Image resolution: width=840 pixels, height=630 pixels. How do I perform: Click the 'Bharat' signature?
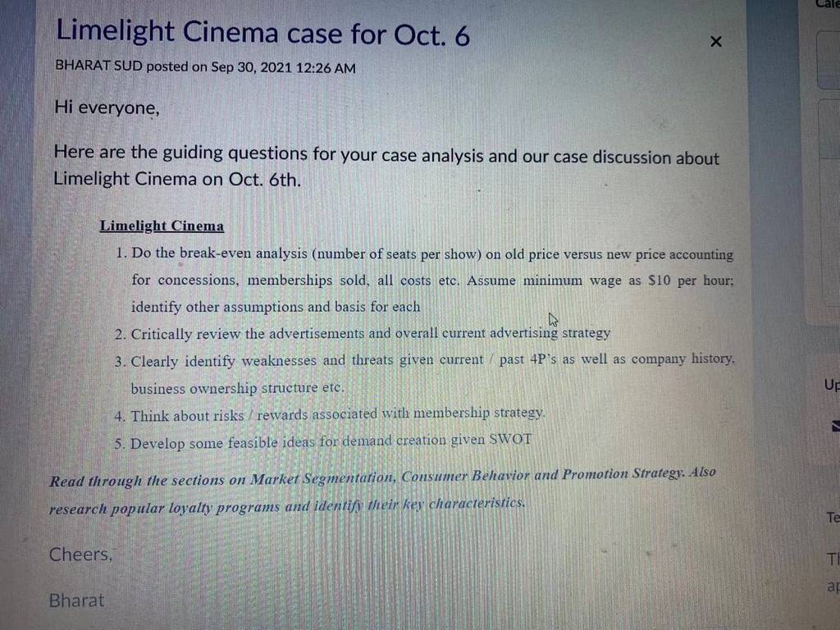(x=76, y=600)
